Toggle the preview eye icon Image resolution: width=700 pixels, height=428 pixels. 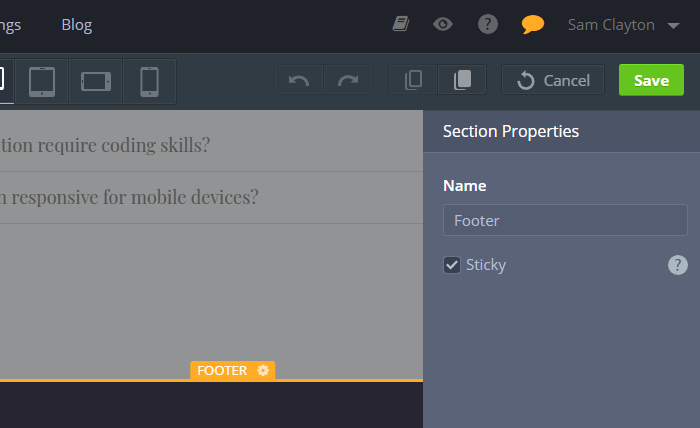tap(443, 25)
